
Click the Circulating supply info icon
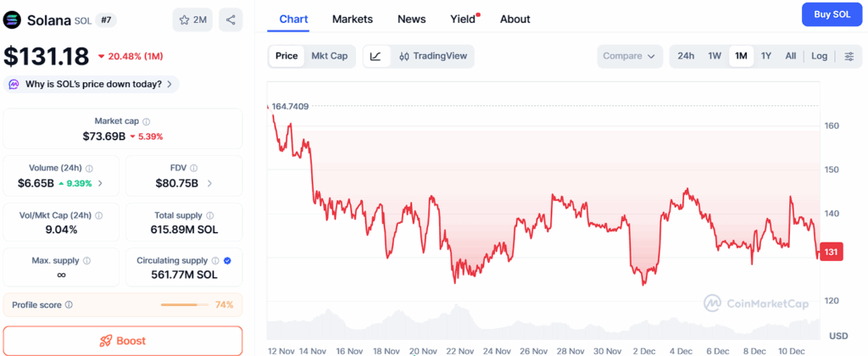(215, 261)
